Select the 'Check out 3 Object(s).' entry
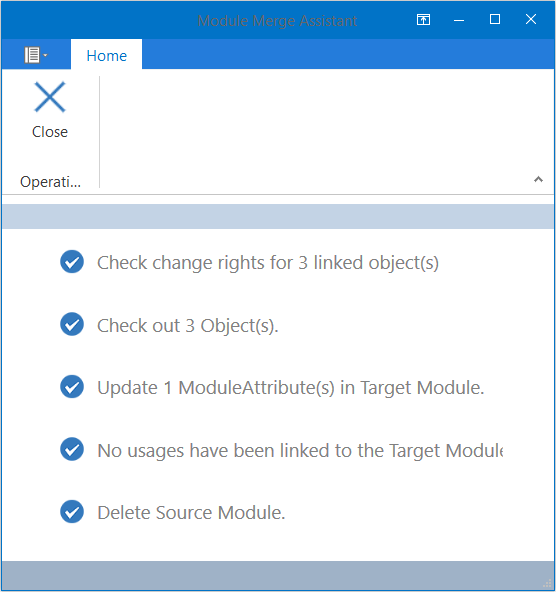Screen dimensions: 556x592 [188, 325]
